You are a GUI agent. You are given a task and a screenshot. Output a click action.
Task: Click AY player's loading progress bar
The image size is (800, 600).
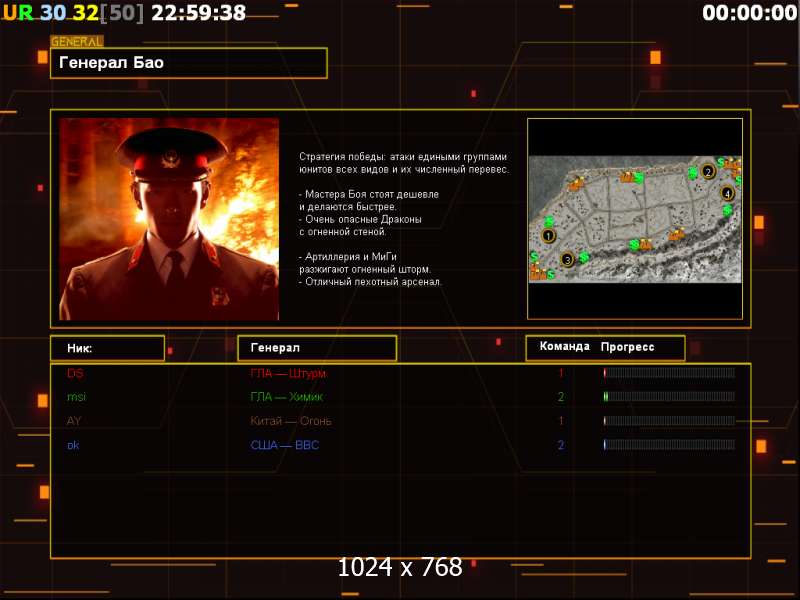(669, 421)
